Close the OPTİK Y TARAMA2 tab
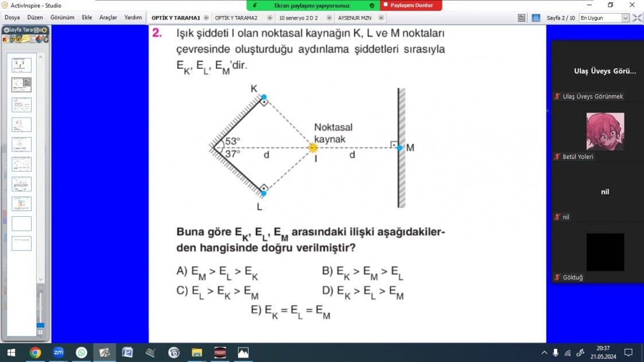Viewport: 644px width, 362px height. pyautogui.click(x=270, y=18)
